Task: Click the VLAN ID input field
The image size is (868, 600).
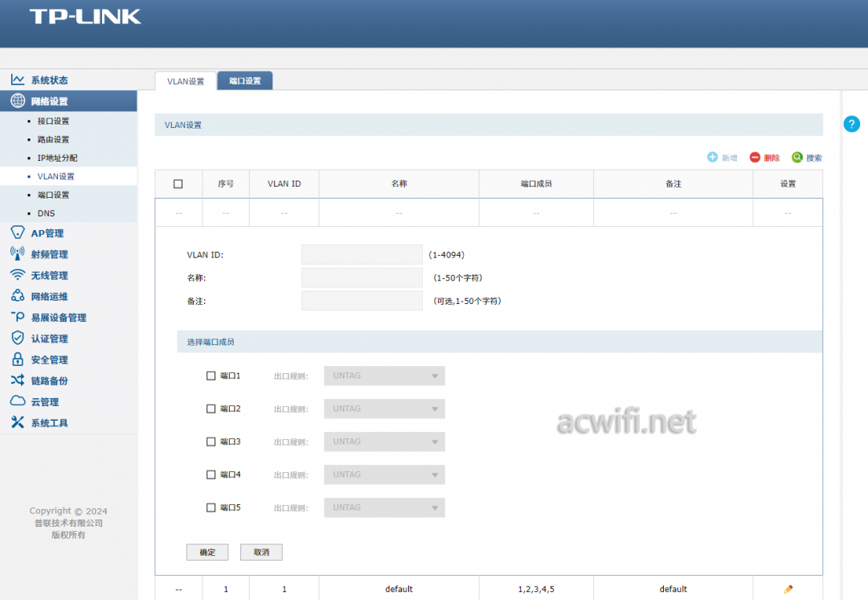Action: 362,255
